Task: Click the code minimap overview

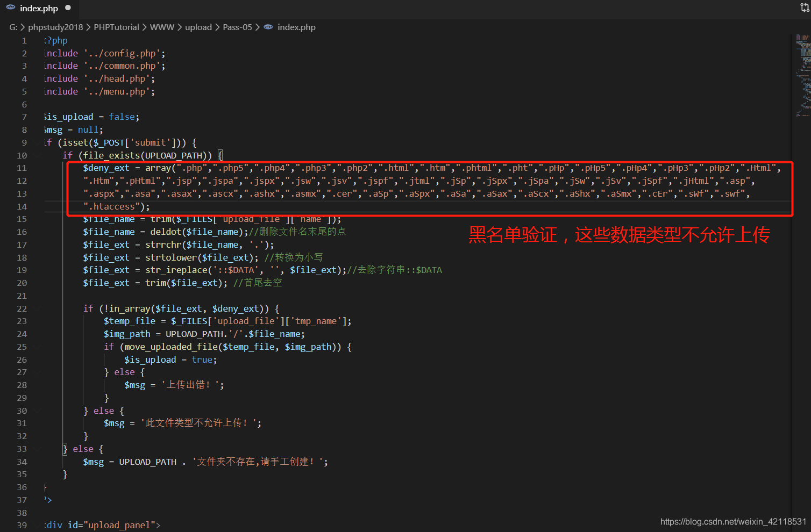Action: pos(803,76)
